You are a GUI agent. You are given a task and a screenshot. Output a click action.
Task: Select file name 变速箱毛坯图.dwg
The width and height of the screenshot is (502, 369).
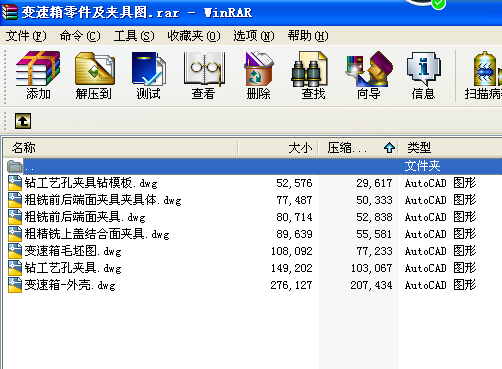point(73,251)
